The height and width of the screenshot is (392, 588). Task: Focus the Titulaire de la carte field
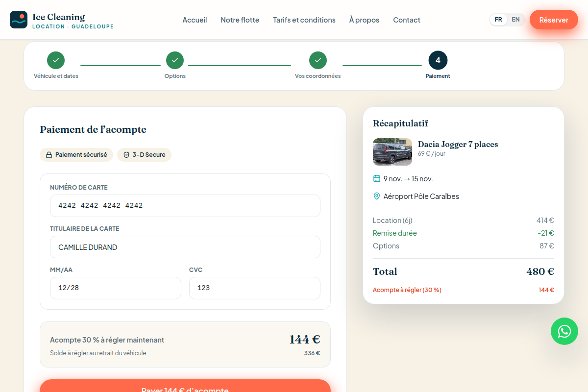point(185,247)
